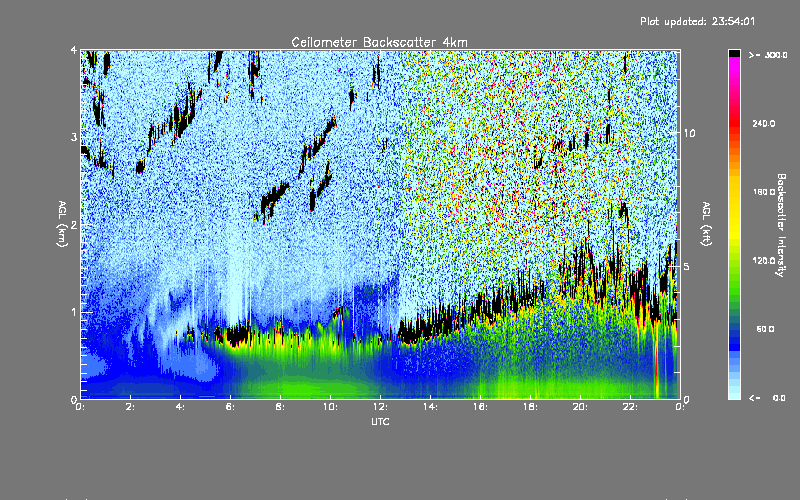Click the '8:' UTC hour tick label
The height and width of the screenshot is (500, 800).
coord(280,407)
